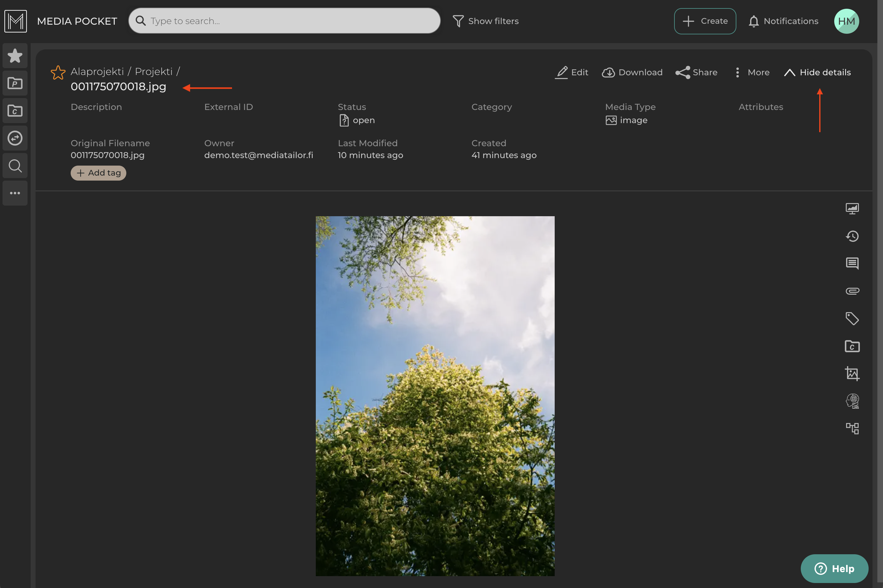Viewport: 883px width, 588px height.
Task: Open the Projects folder sidebar icon
Action: (15, 83)
